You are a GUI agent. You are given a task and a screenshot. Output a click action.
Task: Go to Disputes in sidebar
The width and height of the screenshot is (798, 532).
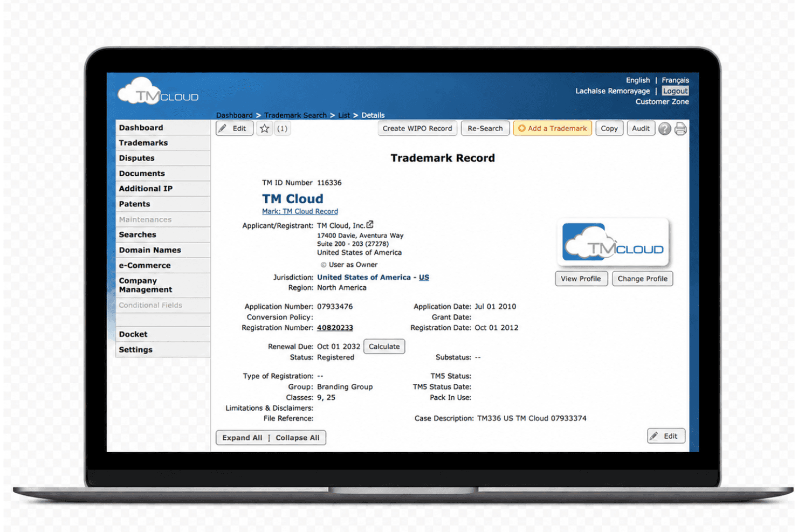point(163,158)
